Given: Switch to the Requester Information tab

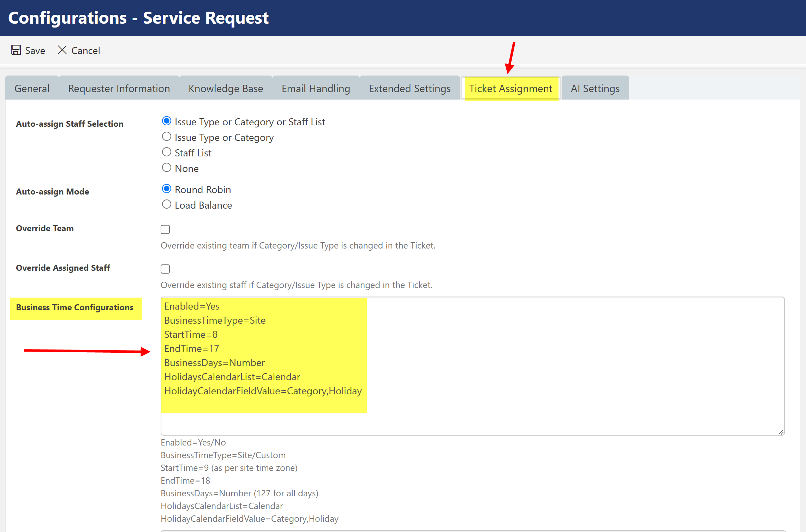Looking at the screenshot, I should [119, 89].
